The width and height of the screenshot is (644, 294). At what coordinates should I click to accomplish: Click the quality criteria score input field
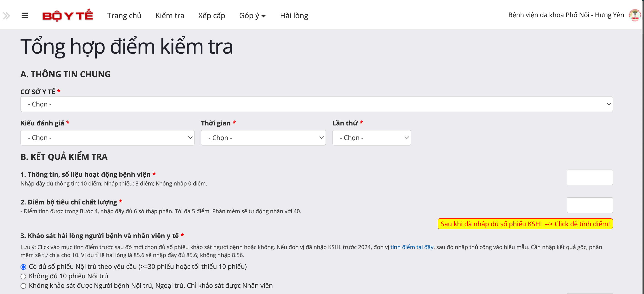coord(589,205)
